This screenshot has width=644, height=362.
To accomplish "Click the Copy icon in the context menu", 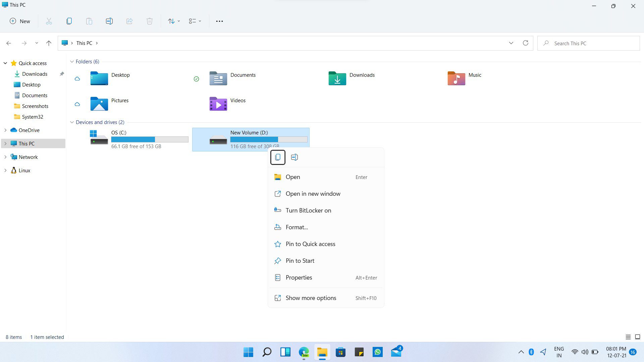I will click(278, 157).
